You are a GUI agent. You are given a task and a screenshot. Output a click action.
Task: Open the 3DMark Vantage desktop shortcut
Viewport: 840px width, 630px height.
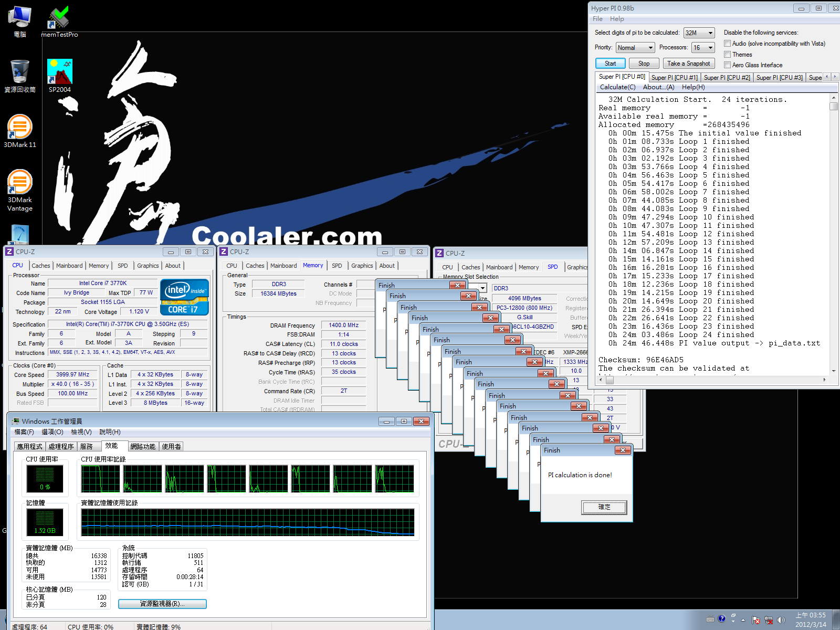[x=20, y=191]
